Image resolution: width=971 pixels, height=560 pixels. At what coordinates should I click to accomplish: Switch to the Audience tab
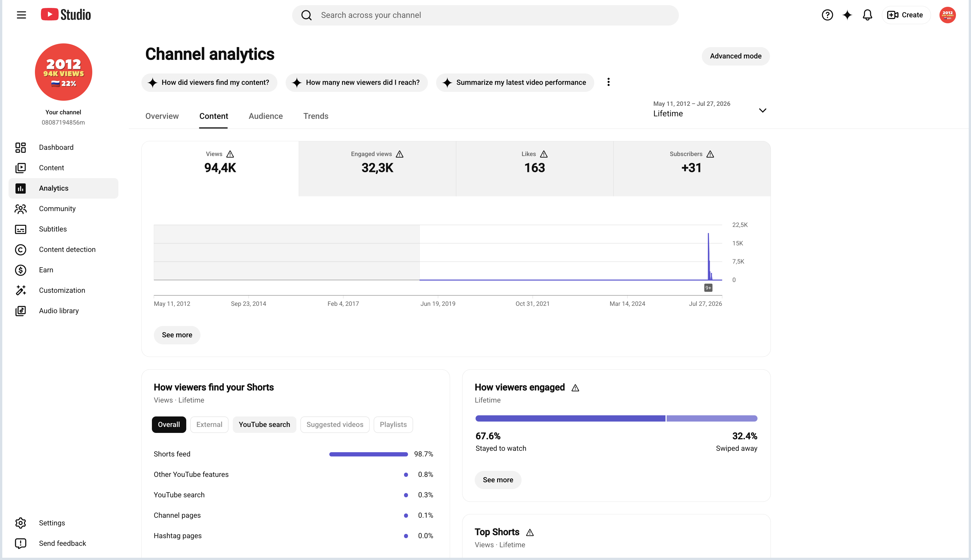265,116
